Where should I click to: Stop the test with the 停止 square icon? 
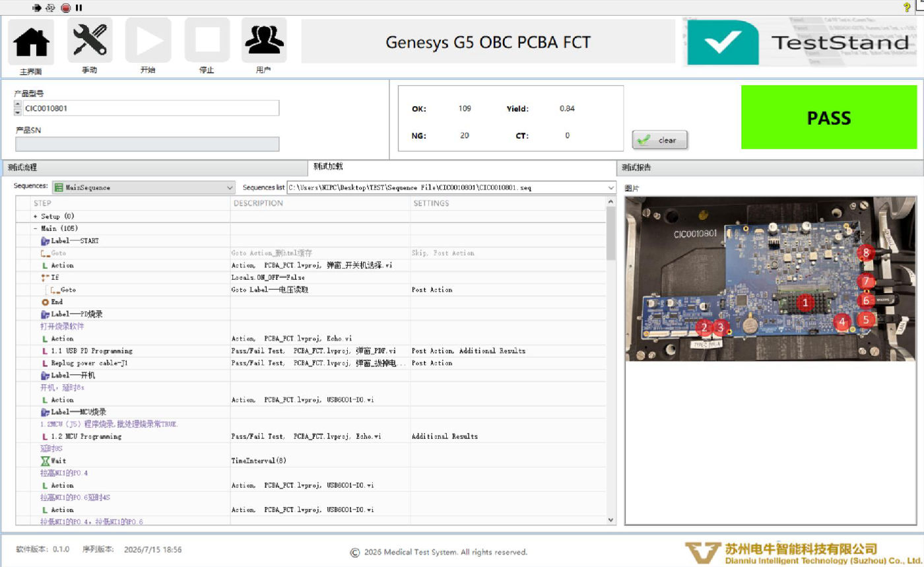coord(207,41)
